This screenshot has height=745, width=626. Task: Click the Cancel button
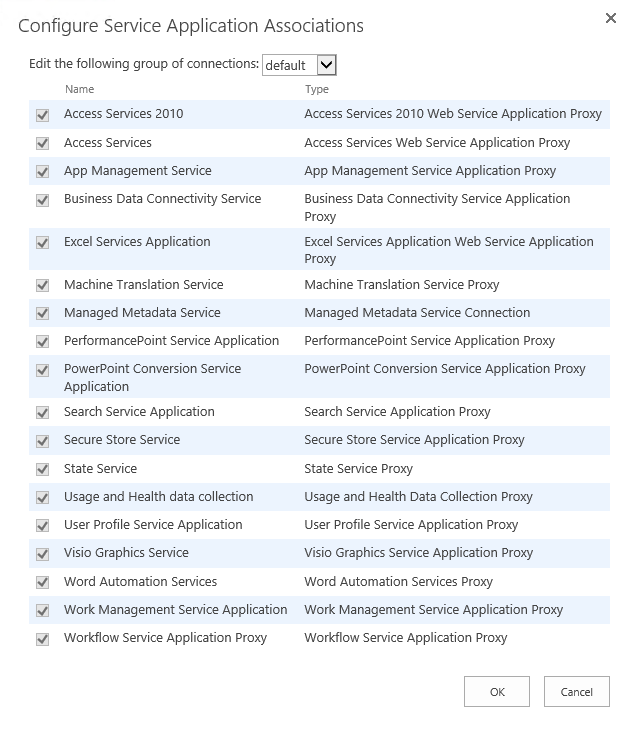(577, 691)
